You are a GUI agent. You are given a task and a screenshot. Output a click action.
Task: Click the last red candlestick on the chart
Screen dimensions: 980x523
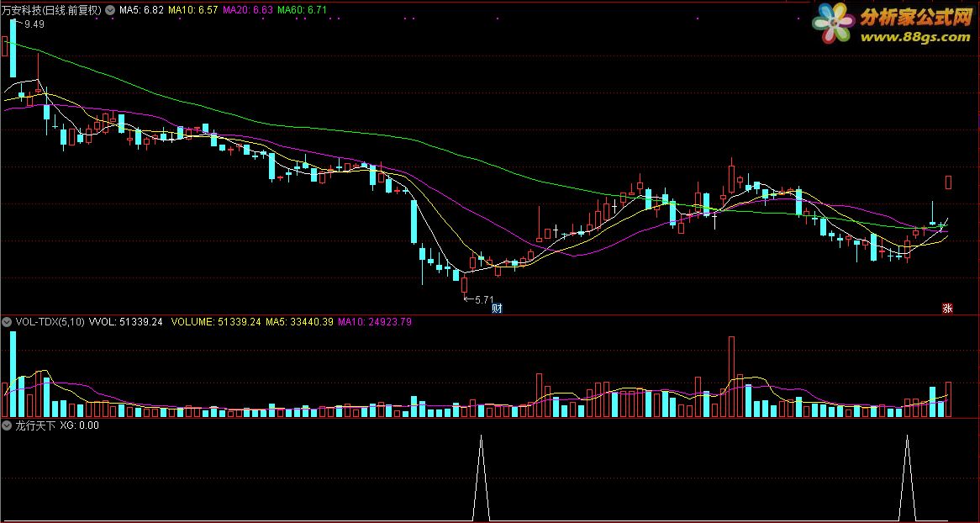948,182
